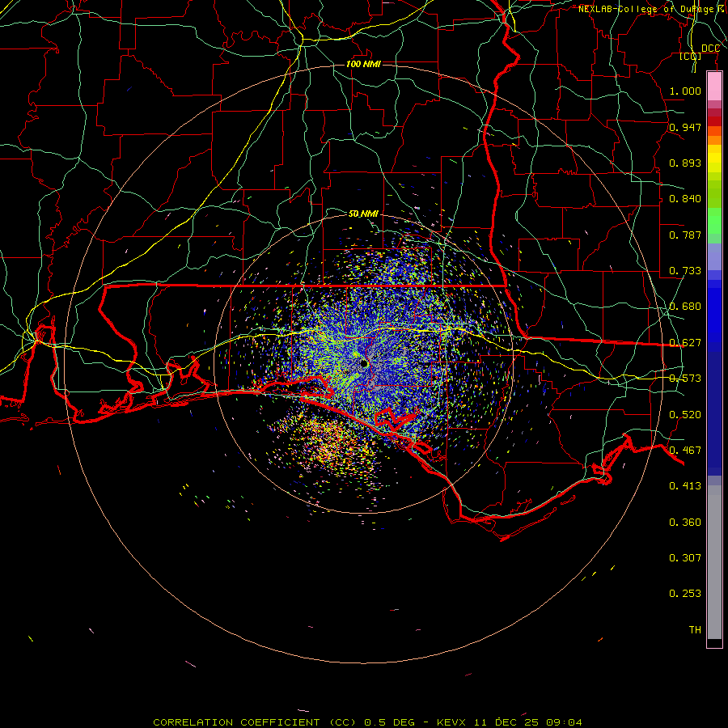Click the 100 NMI range ring label
This screenshot has height=728, width=728.
[x=363, y=64]
